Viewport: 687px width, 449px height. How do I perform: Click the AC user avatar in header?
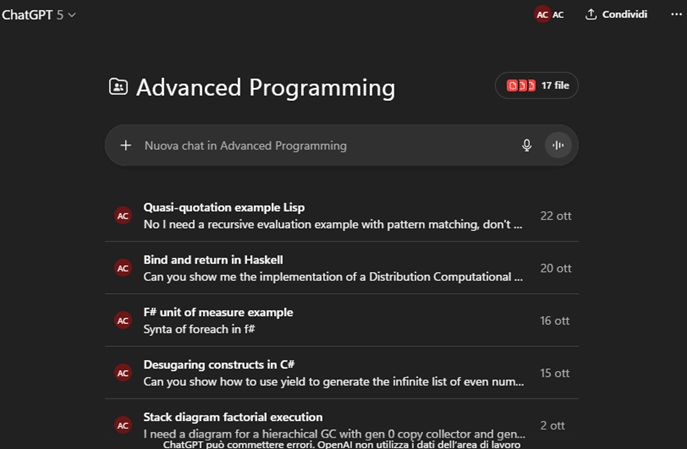coord(542,15)
